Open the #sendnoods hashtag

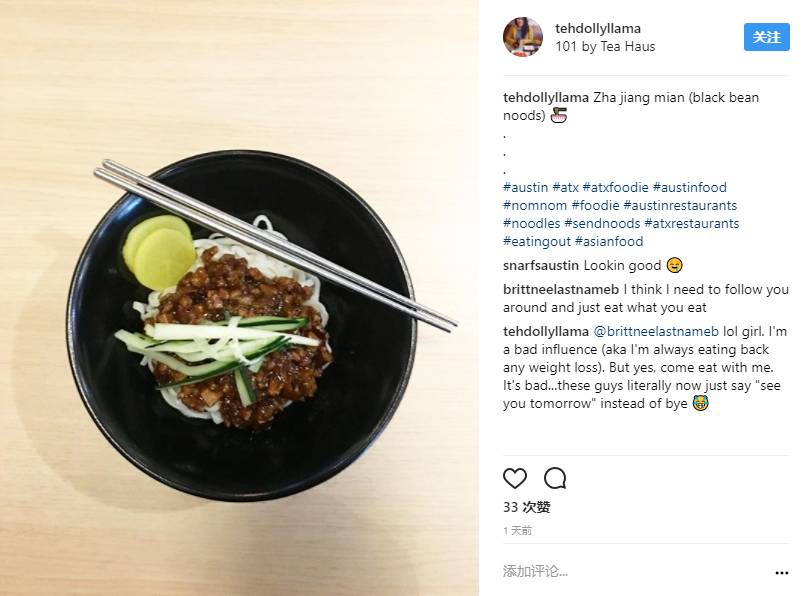point(602,224)
